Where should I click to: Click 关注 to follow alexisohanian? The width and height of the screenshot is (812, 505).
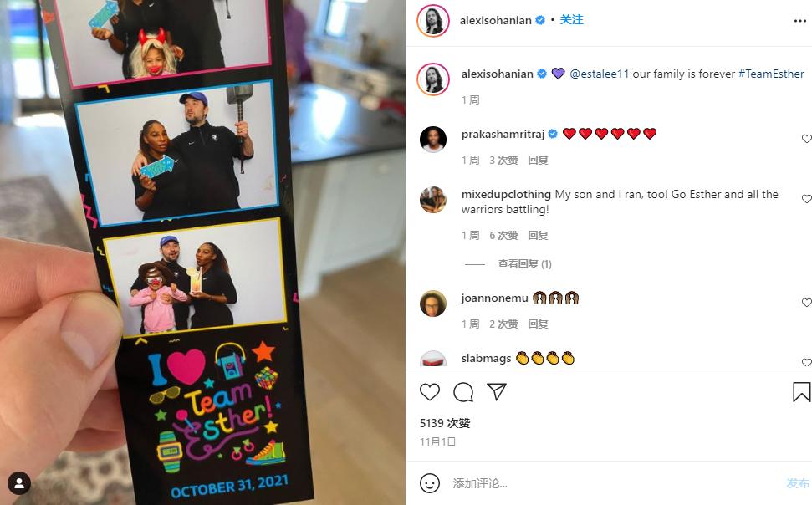pos(572,20)
